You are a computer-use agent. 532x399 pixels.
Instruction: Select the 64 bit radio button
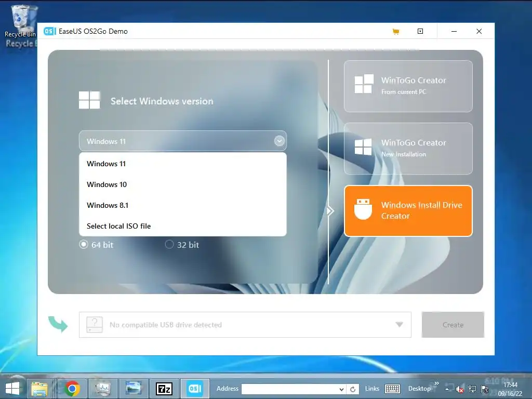click(84, 244)
